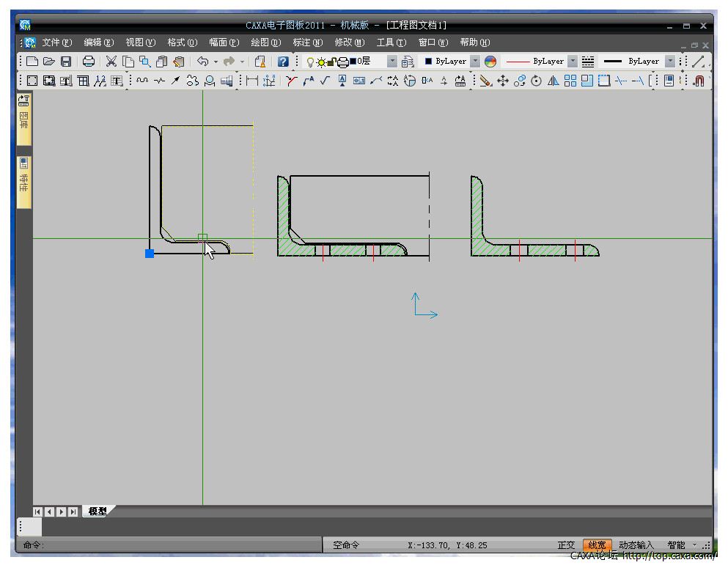Select the drawing frame setup icon
Viewport: 728px width, 568px height.
tap(32, 81)
